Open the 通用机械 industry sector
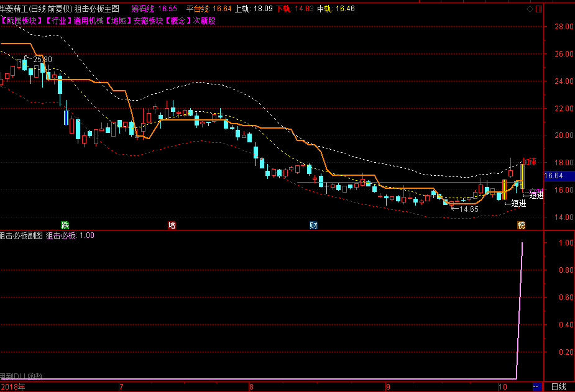Image resolution: width=575 pixels, height=392 pixels. [88, 21]
